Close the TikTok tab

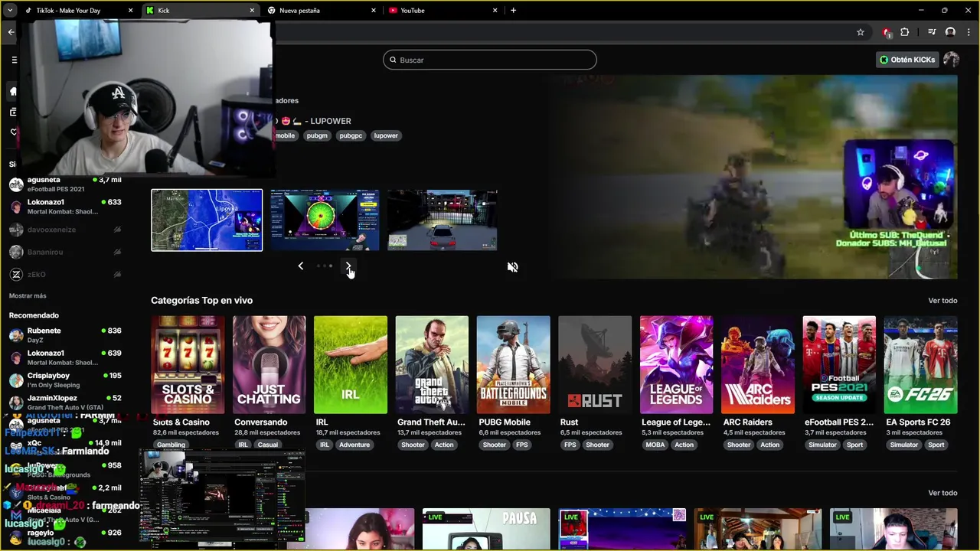tap(130, 11)
